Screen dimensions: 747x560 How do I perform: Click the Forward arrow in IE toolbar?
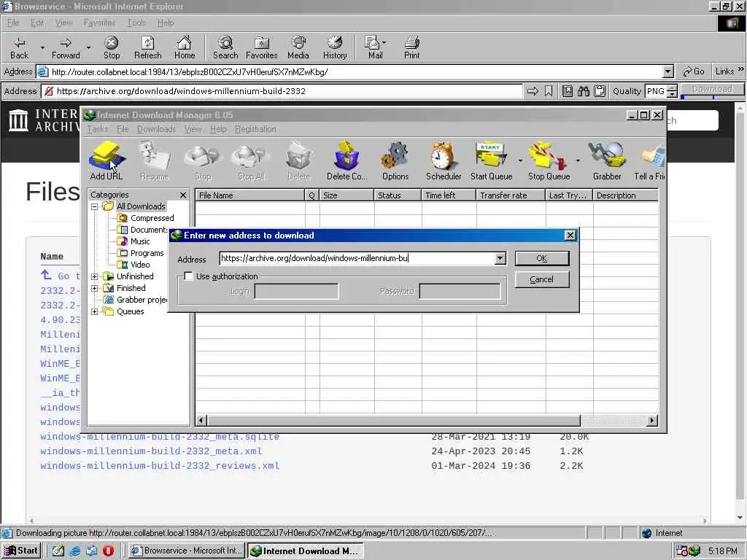click(66, 47)
